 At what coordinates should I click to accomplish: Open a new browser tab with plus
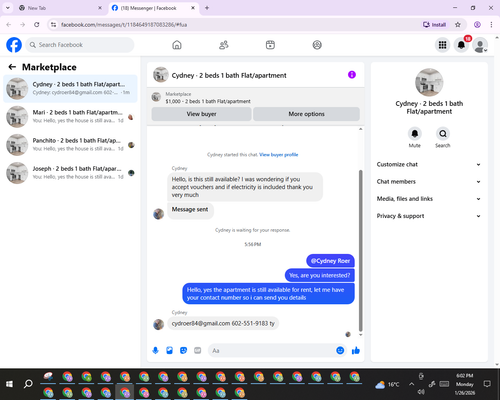(207, 8)
